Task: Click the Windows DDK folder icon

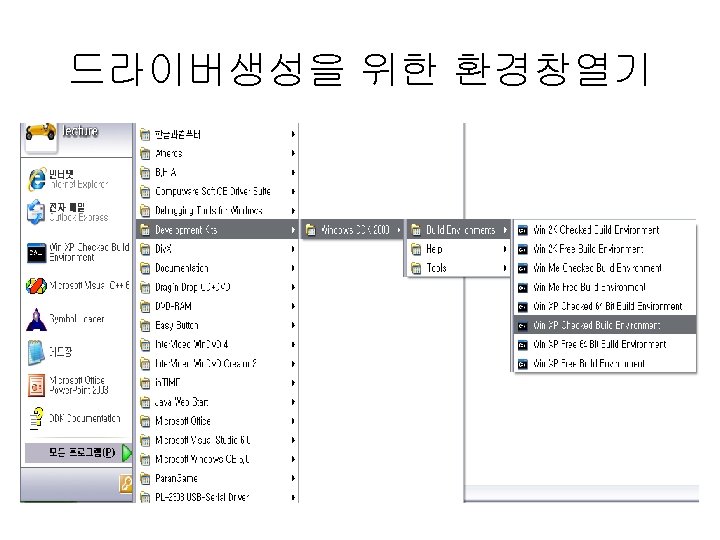Action: (311, 230)
